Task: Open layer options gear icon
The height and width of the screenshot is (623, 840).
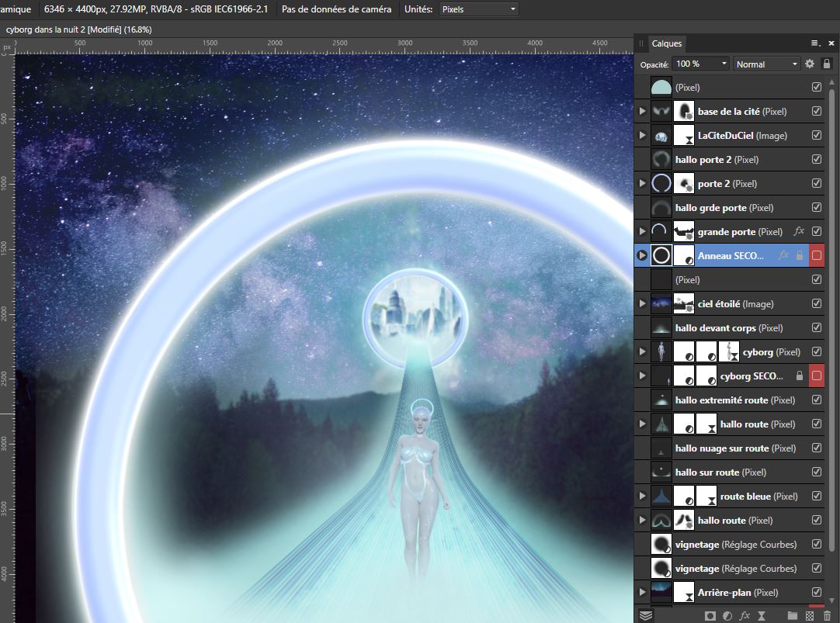Action: (x=810, y=64)
